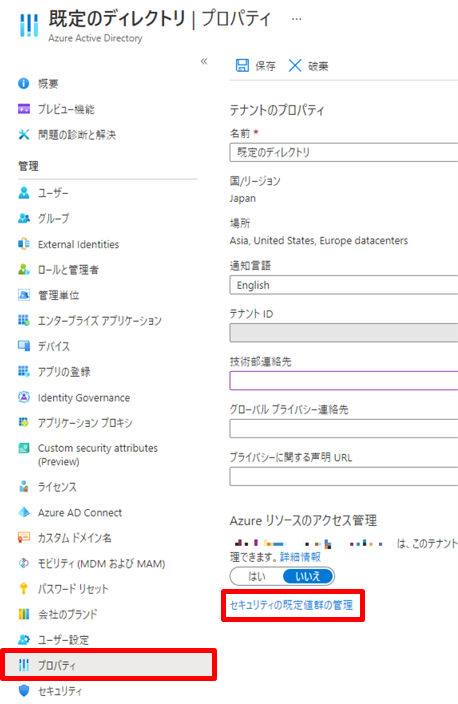Click the アプリの登録 icon
The width and height of the screenshot is (458, 704).
coord(24,371)
